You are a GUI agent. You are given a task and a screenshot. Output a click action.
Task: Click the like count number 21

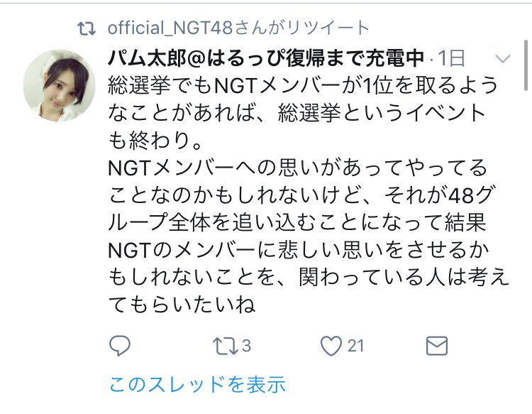tap(355, 346)
